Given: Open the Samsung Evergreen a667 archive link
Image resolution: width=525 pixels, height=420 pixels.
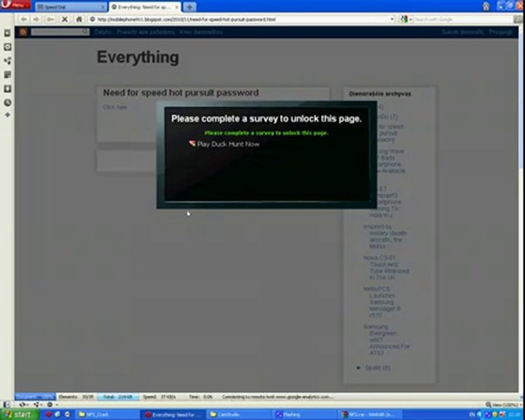Looking at the screenshot, I should click(387, 340).
